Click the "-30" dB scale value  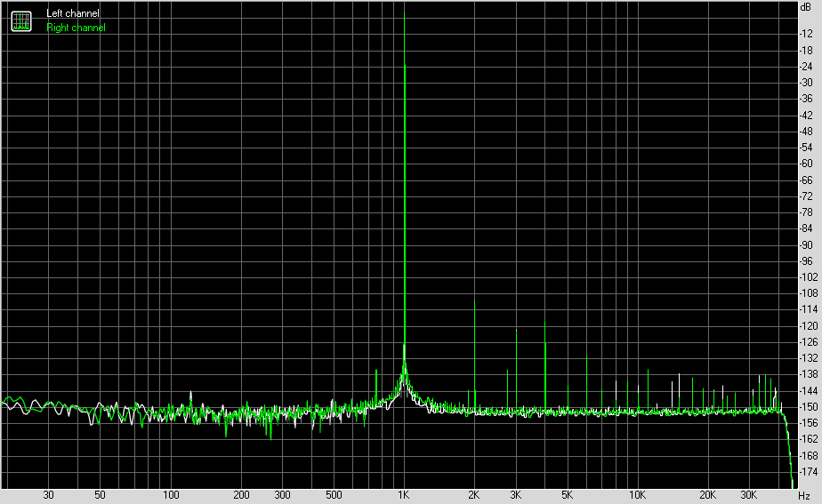coord(806,83)
